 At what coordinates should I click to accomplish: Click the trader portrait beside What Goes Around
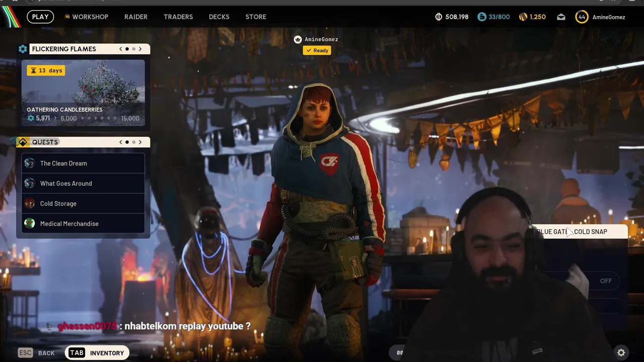point(30,184)
